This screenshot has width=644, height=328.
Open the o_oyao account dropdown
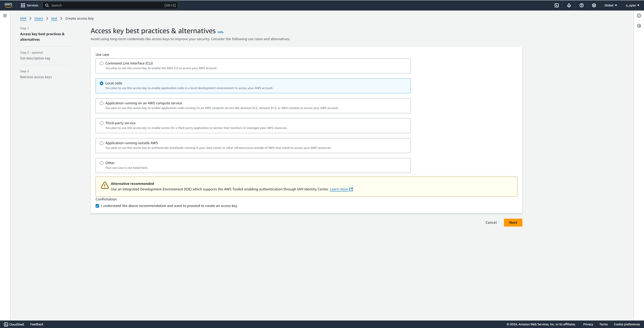pyautogui.click(x=632, y=5)
